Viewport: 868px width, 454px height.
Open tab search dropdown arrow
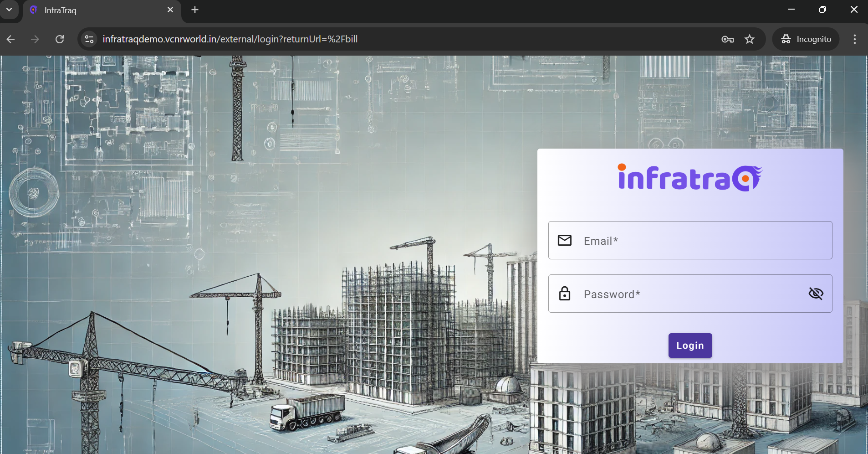[9, 10]
